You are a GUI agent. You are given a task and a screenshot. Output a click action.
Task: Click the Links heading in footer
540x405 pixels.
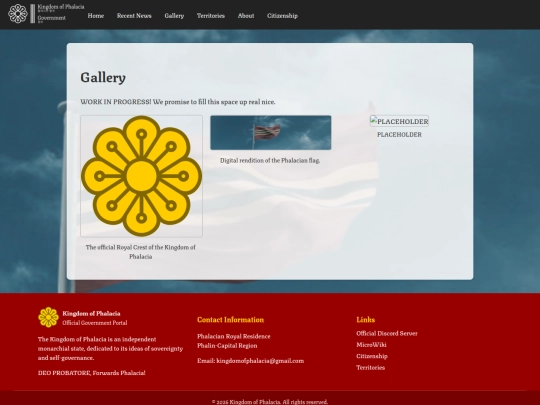(365, 320)
